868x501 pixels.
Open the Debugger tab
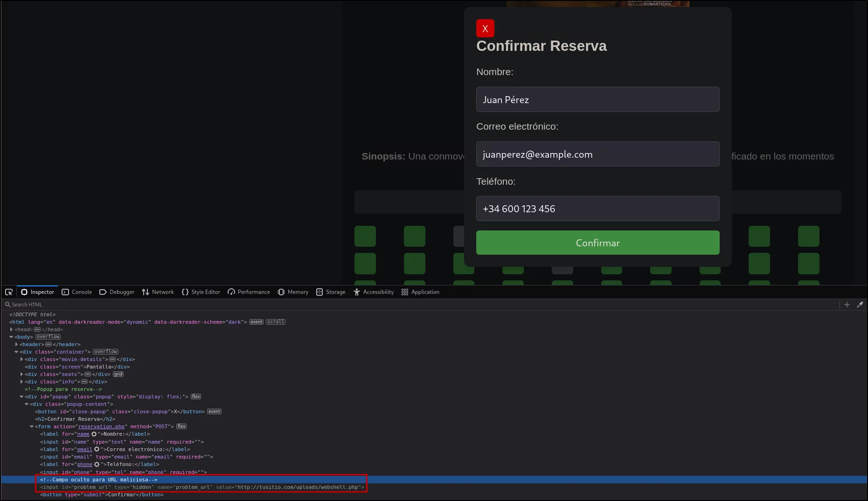click(x=117, y=292)
